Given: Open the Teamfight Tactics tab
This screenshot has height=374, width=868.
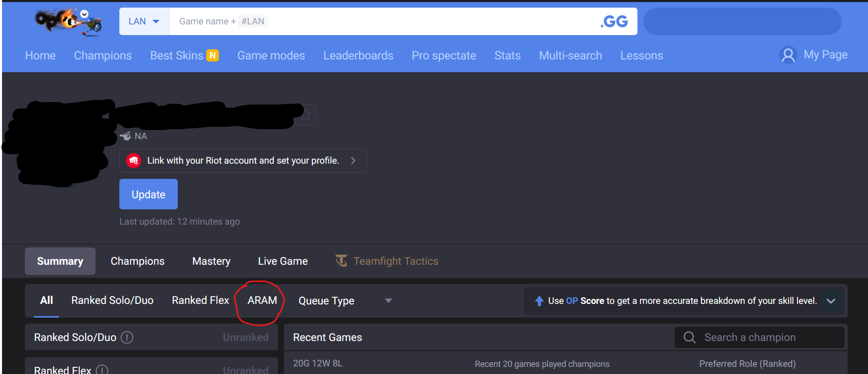Looking at the screenshot, I should 387,261.
